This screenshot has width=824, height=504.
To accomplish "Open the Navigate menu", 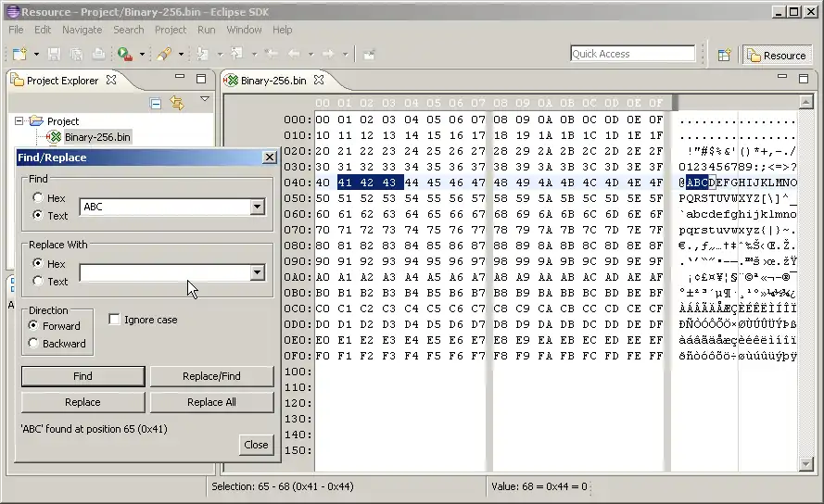I will pyautogui.click(x=82, y=30).
